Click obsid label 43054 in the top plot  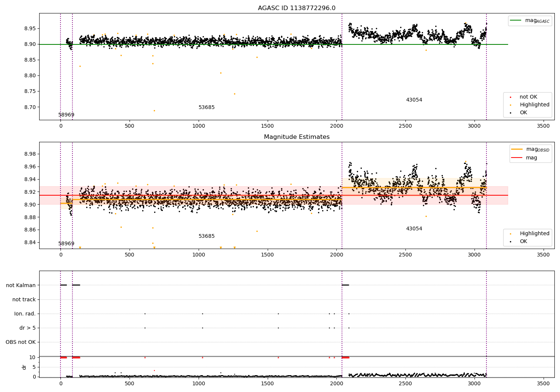click(414, 100)
